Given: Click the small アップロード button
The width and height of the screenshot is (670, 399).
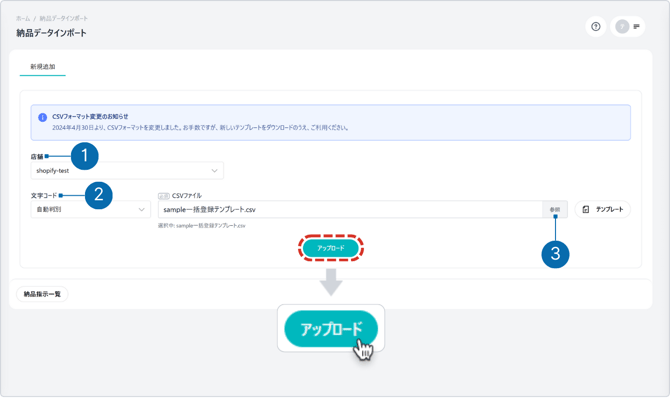Looking at the screenshot, I should 331,248.
